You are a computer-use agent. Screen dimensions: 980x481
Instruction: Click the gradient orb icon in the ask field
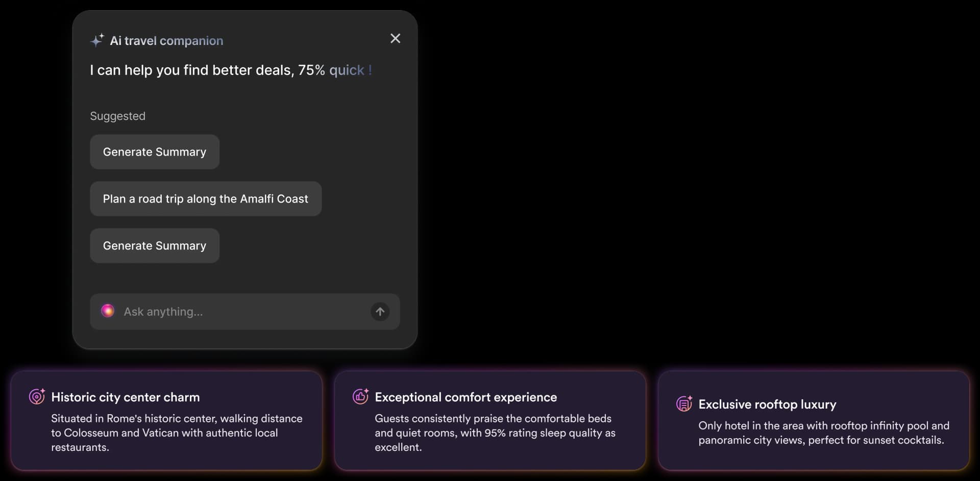(108, 311)
